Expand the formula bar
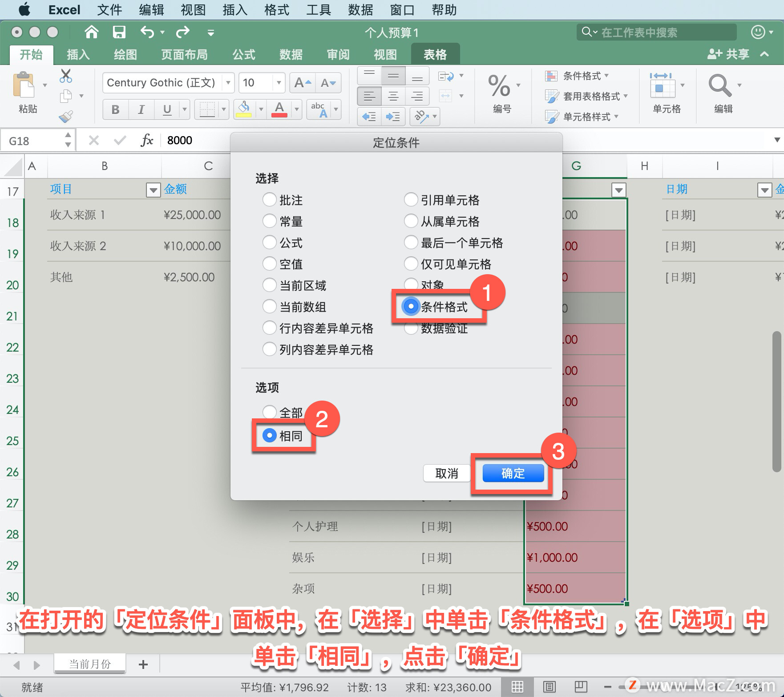The width and height of the screenshot is (784, 697). point(777,140)
